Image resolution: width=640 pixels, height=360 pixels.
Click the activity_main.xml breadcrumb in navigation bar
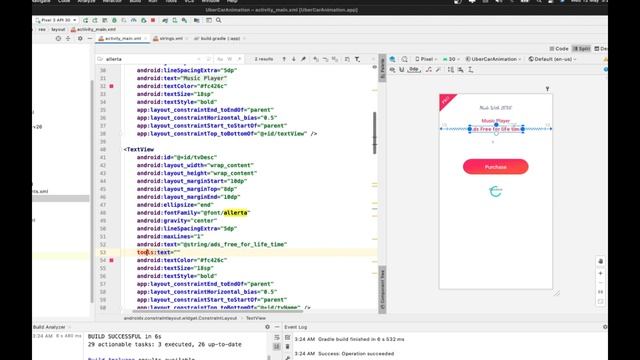[93, 29]
